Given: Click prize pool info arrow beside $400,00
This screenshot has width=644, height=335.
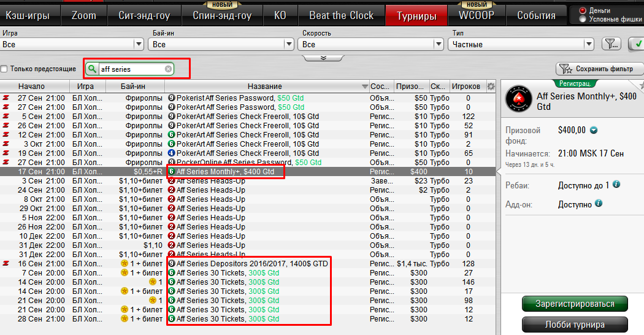Looking at the screenshot, I should (594, 130).
